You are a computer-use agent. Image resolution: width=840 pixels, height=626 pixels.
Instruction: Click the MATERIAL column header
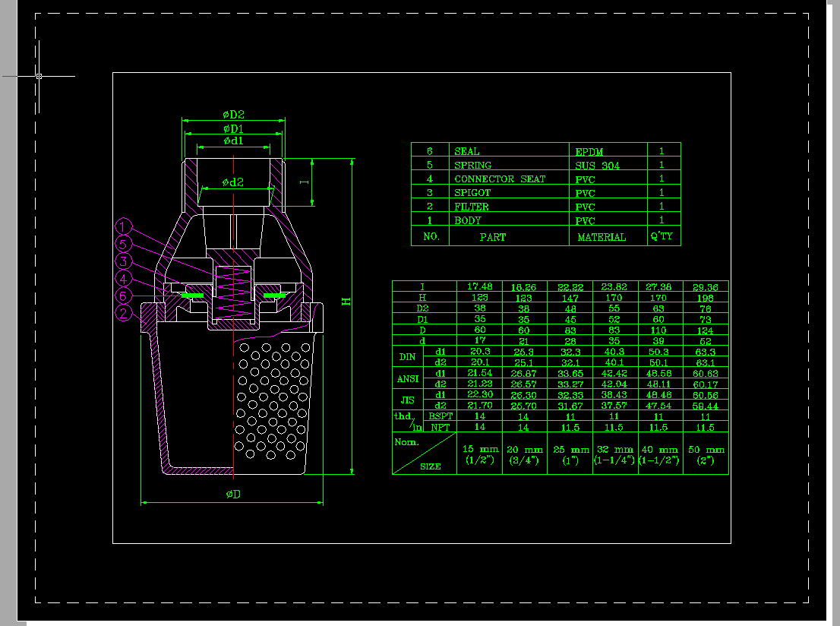pos(602,237)
